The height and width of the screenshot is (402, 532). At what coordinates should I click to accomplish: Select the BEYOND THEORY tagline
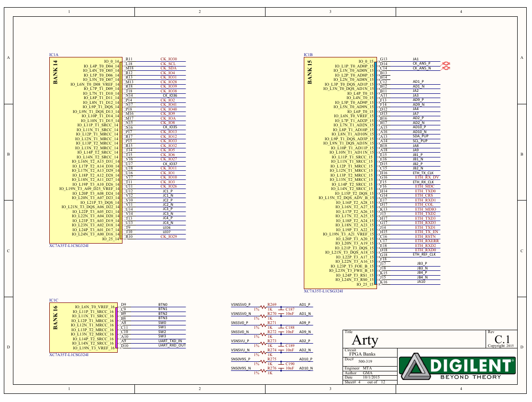coord(471,377)
